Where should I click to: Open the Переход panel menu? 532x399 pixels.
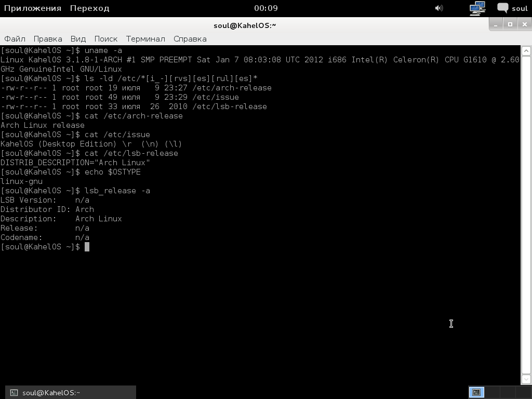coord(89,8)
